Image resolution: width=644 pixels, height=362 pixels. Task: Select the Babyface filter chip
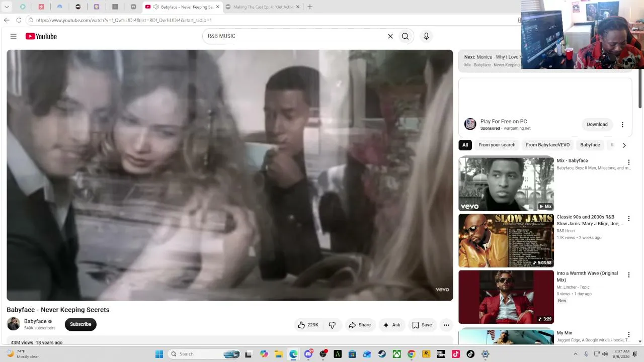point(590,145)
